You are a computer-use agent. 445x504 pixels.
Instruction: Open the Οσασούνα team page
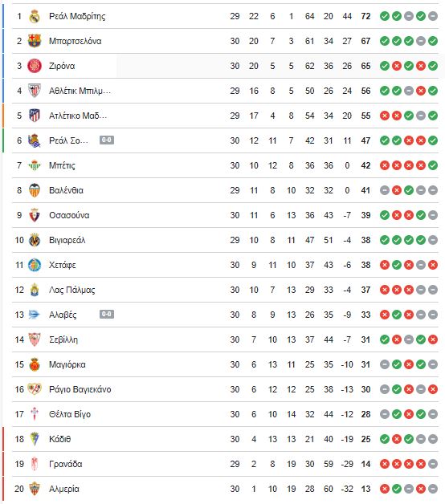69,215
